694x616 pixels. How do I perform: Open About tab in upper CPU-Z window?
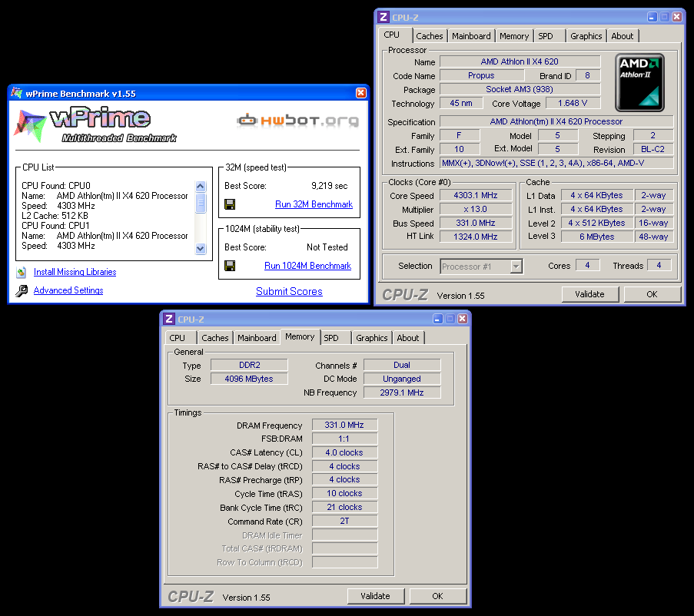click(623, 36)
